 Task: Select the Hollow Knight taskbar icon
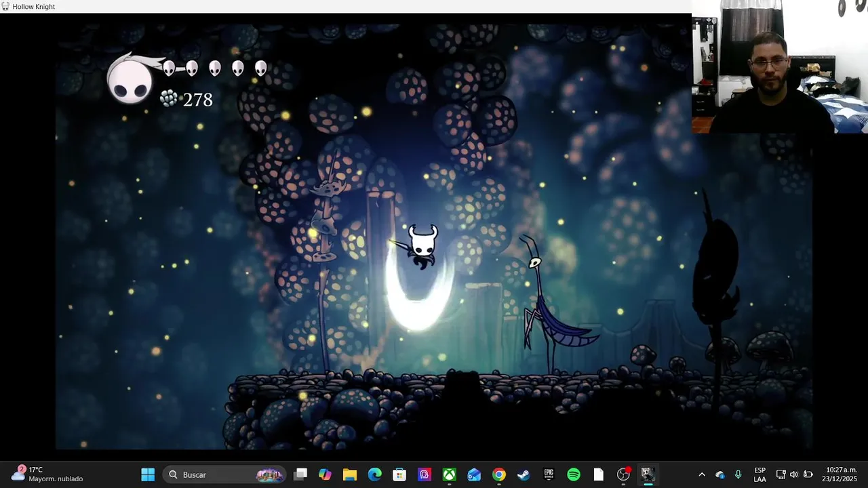pyautogui.click(x=648, y=474)
